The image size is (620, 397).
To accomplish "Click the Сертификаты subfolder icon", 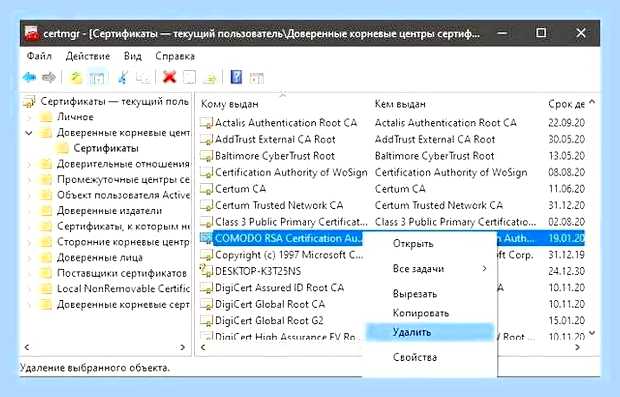I will (x=62, y=148).
